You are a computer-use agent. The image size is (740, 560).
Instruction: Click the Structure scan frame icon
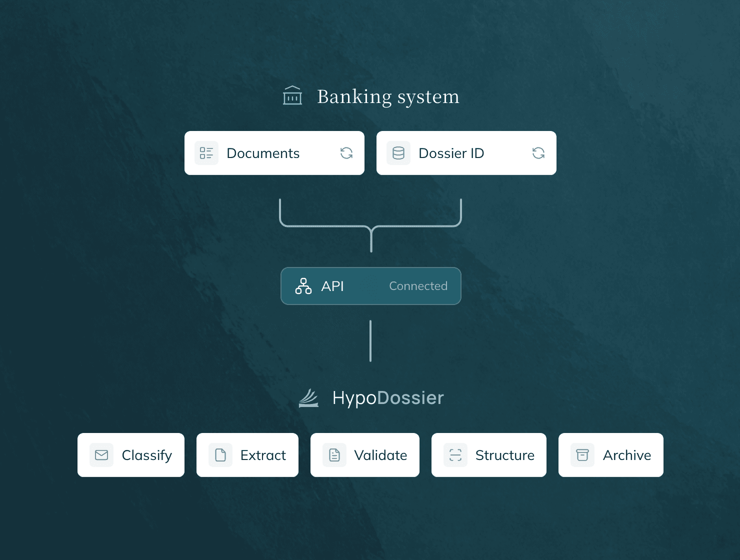pos(455,455)
